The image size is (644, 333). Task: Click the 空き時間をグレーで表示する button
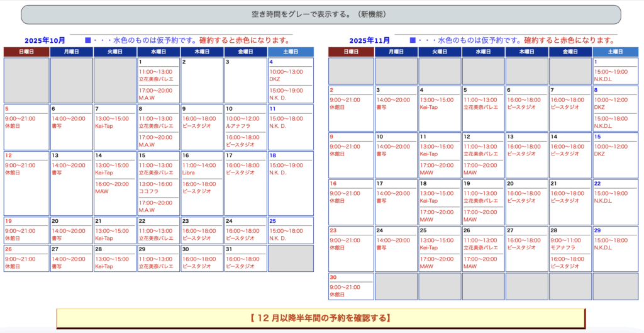(321, 14)
